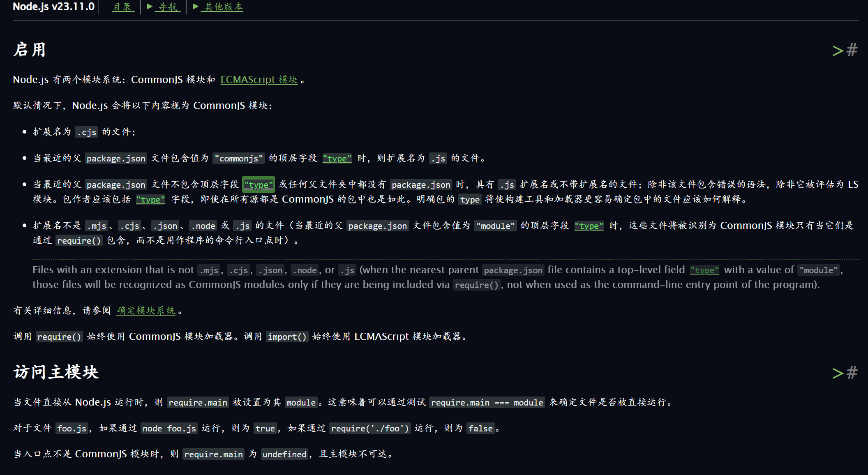Click the "type" link after 包作者应该包括

click(x=150, y=200)
